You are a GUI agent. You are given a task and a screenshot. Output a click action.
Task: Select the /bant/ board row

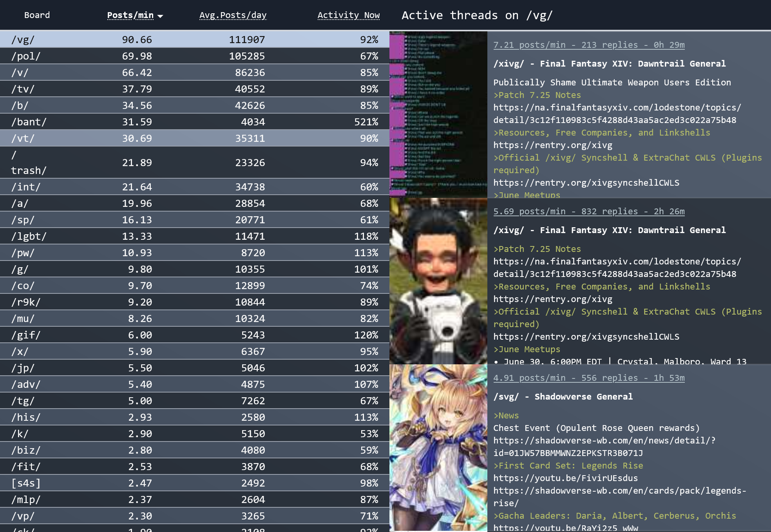[x=195, y=122]
